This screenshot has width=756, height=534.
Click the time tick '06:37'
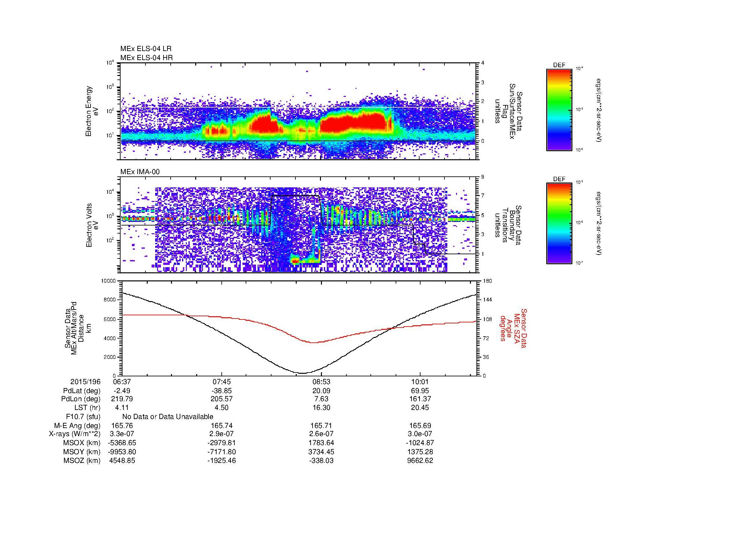pyautogui.click(x=122, y=382)
